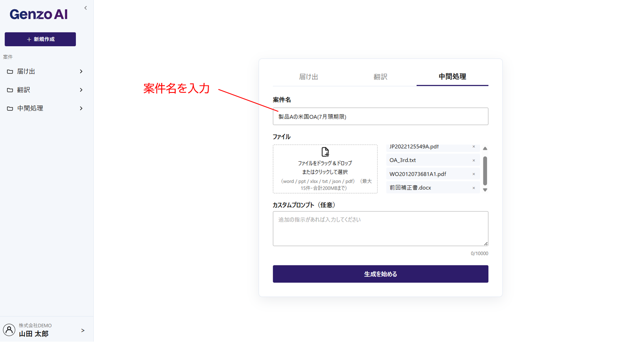This screenshot has height=342, width=644.
Task: Remove file 前回補正書.docx
Action: [x=473, y=188]
